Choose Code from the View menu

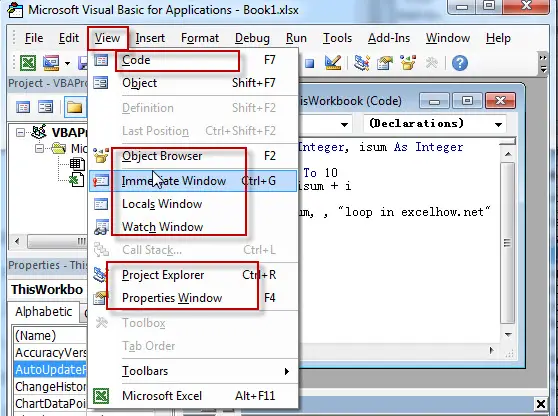[x=193, y=60]
